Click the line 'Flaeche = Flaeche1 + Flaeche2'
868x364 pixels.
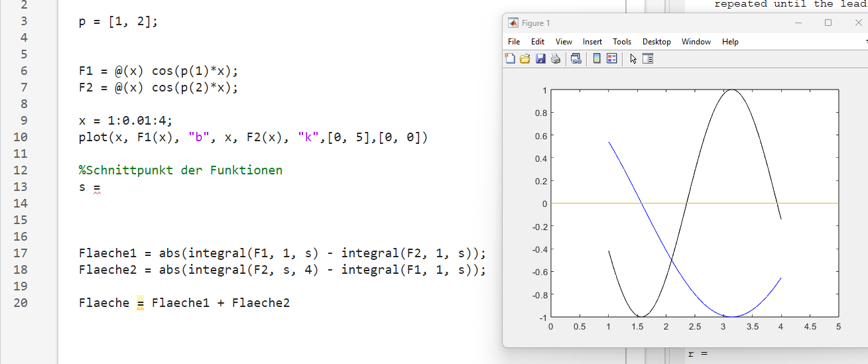click(184, 303)
